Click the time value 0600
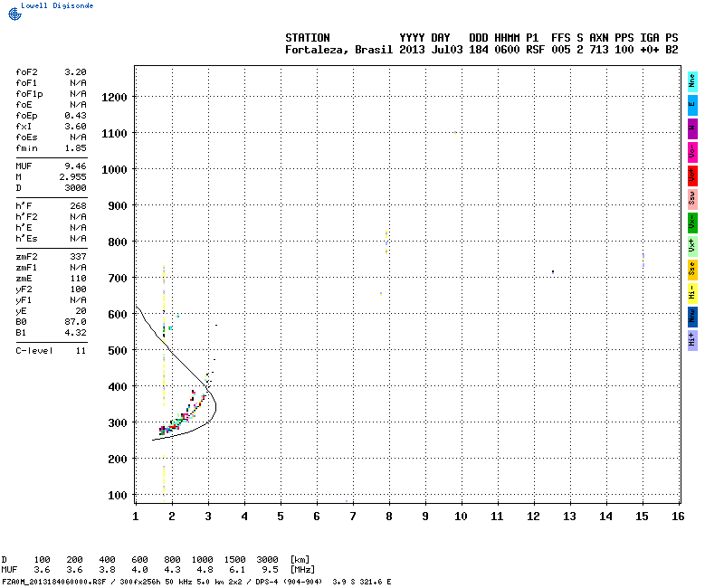This screenshot has width=724, height=588. 507,50
